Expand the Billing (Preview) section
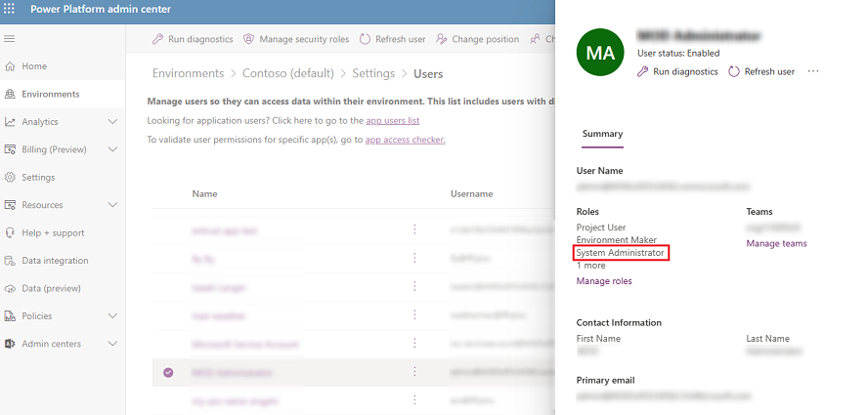Screen dimensions: 868x415 (112, 149)
